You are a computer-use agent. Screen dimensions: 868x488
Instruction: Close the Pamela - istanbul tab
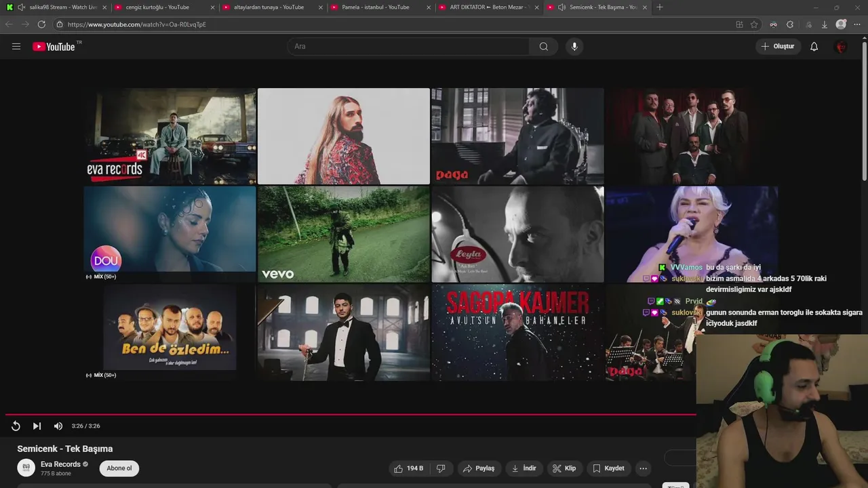[429, 7]
